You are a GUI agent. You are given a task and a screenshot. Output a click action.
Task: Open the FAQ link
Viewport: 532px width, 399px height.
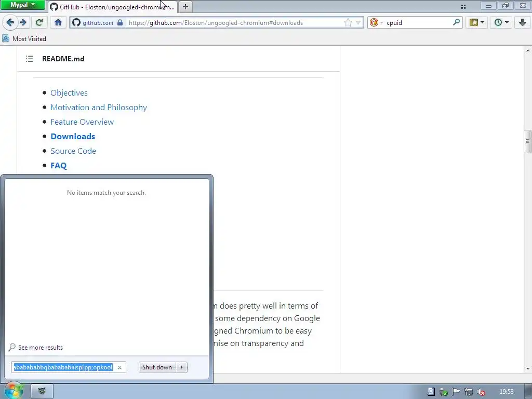59,166
